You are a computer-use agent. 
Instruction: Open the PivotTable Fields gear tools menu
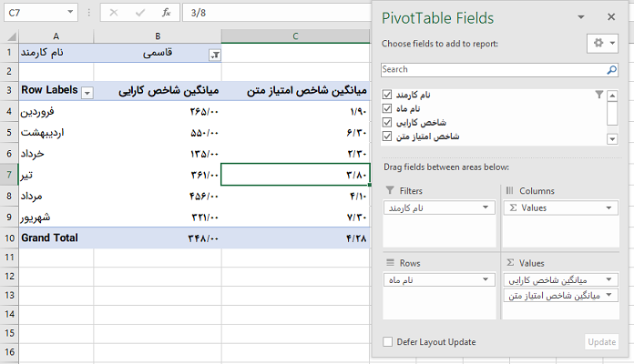coord(602,44)
